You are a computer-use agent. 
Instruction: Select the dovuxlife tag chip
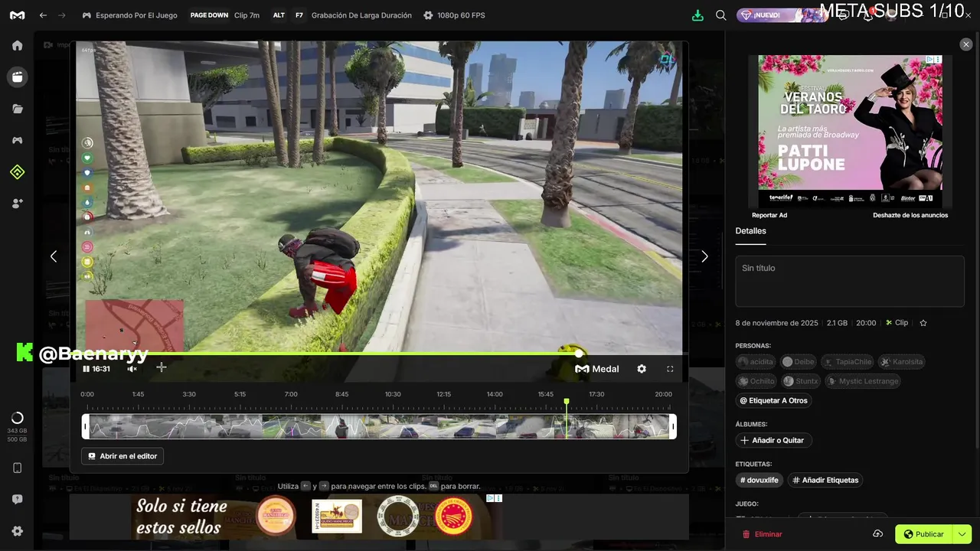[759, 480]
